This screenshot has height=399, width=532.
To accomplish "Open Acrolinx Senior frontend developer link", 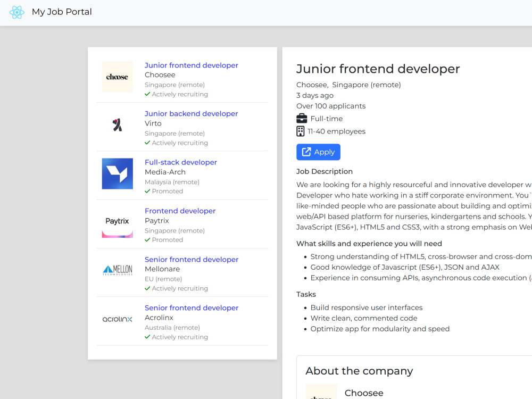I will click(192, 307).
